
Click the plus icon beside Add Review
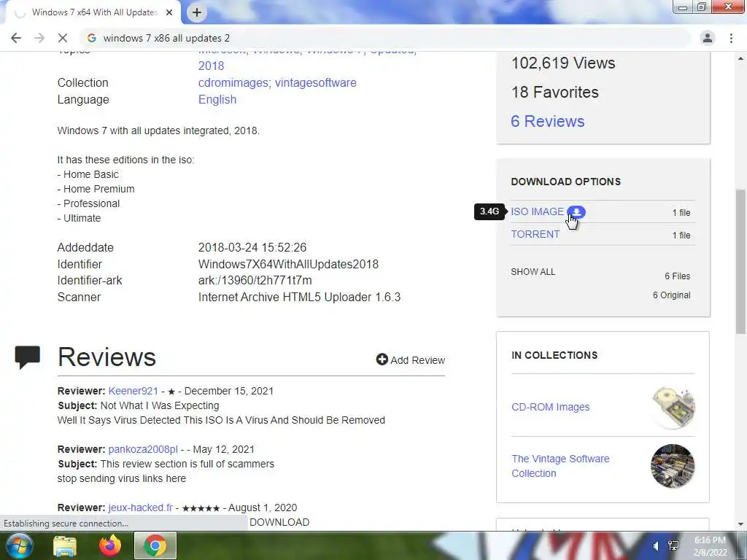coord(382,359)
